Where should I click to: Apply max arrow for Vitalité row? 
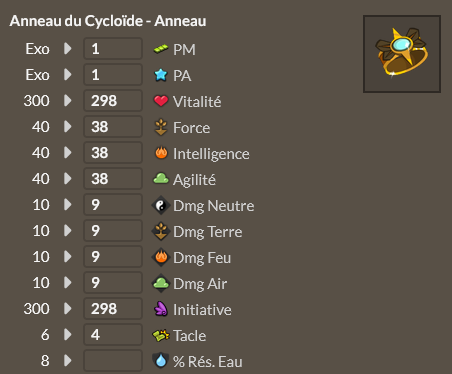point(68,100)
